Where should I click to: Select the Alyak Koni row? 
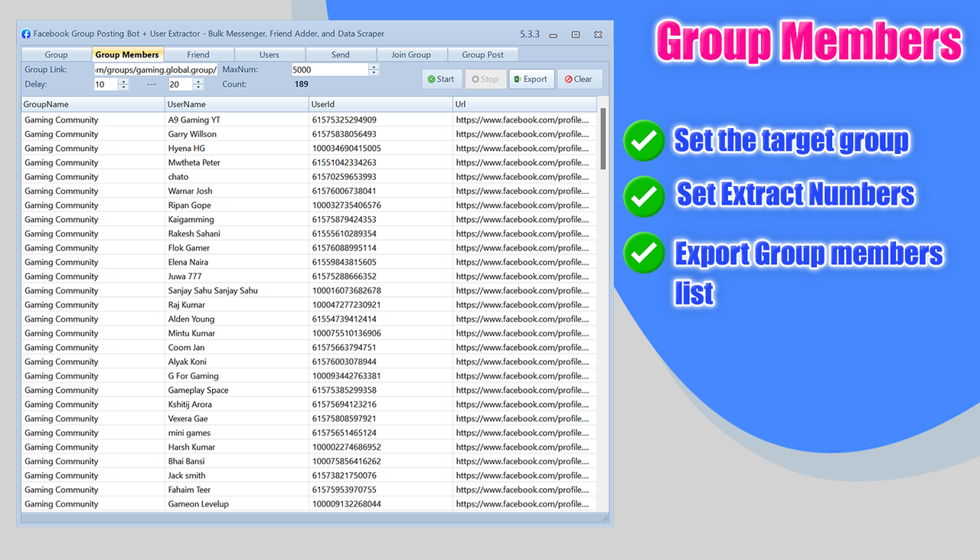(309, 362)
